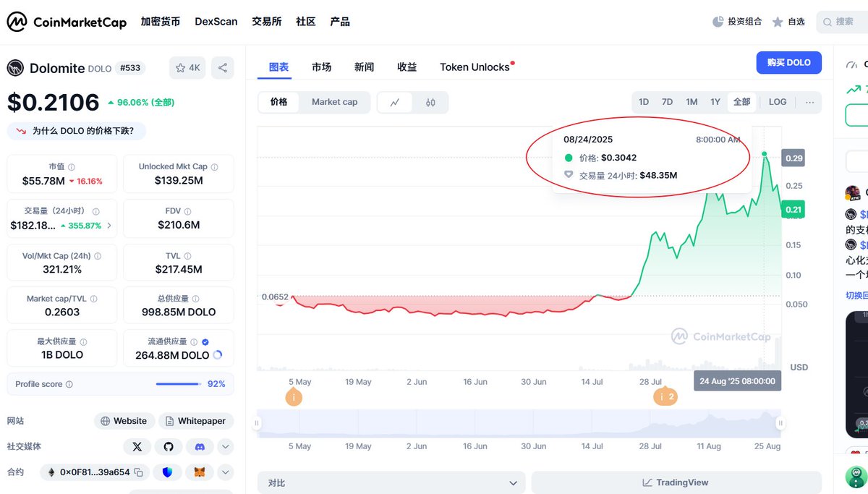Click the portfolio pie icon 投资组合
The width and height of the screenshot is (868, 494).
click(x=718, y=22)
